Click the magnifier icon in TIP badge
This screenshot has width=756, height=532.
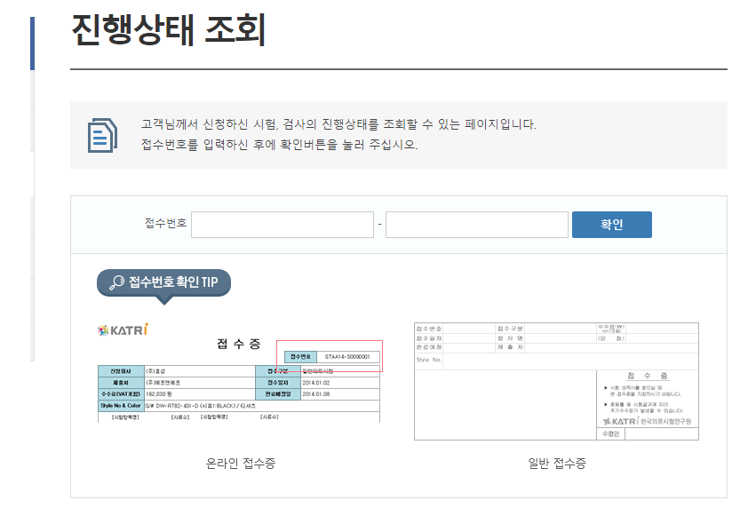116,282
